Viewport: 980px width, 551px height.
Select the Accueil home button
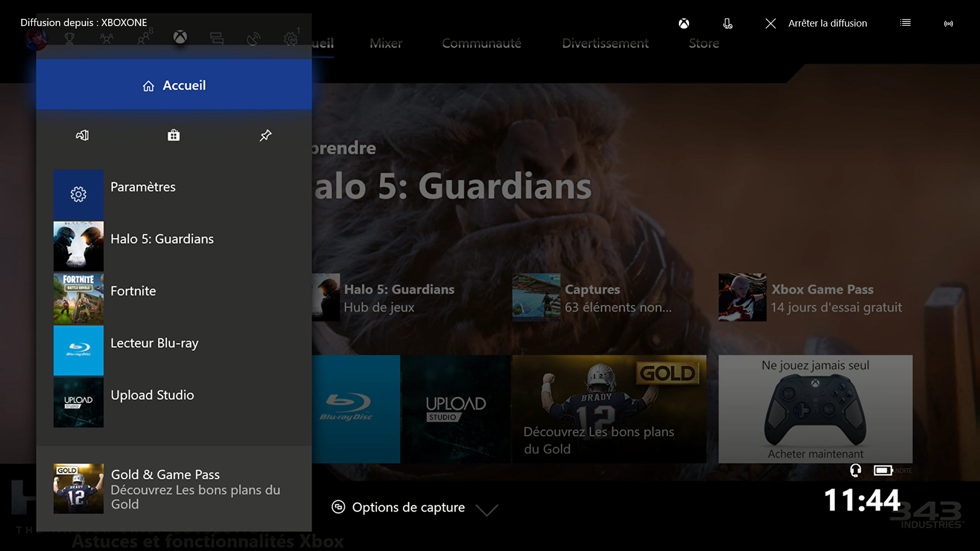(174, 85)
